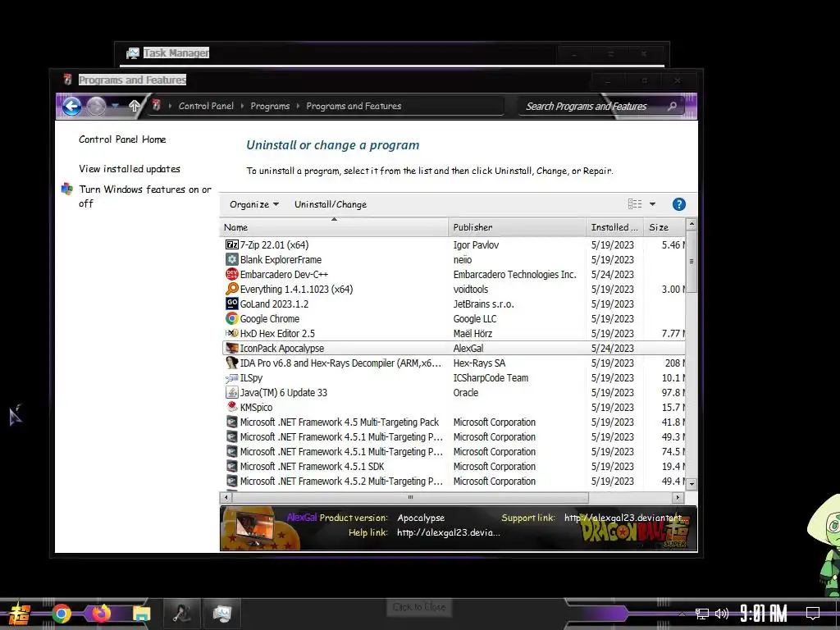Open Google Chrome from the taskbar

click(61, 614)
